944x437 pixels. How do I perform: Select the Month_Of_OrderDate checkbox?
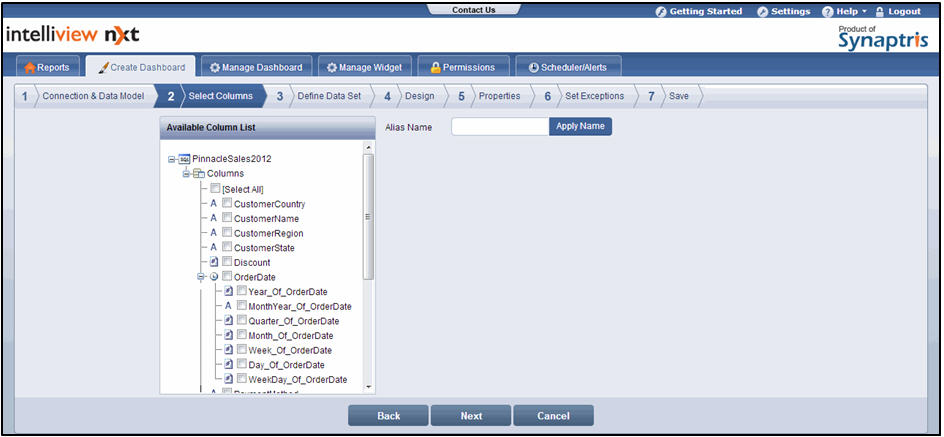click(241, 335)
